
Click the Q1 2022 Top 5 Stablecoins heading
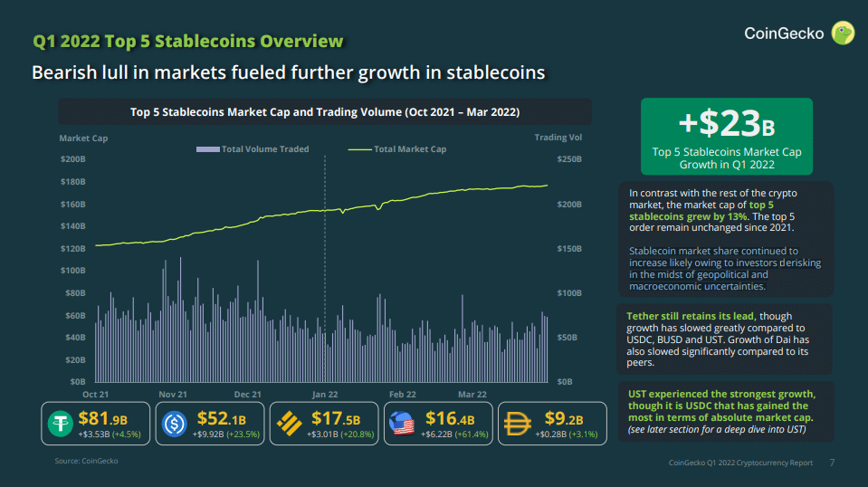(188, 41)
